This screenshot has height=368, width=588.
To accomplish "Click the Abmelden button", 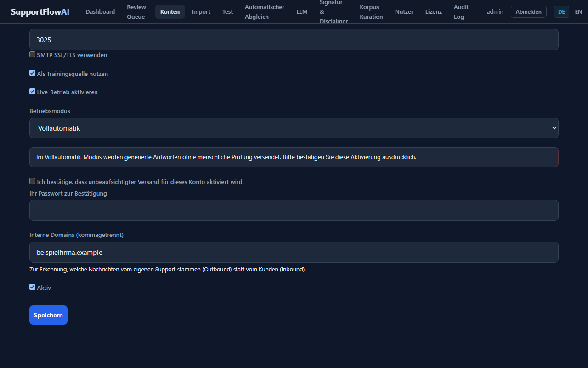I will [x=528, y=12].
